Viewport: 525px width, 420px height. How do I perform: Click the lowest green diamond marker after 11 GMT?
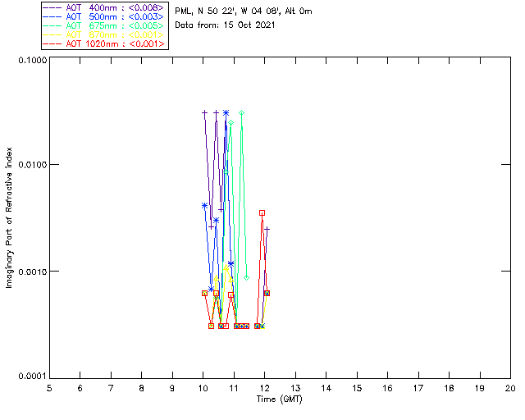(x=246, y=278)
